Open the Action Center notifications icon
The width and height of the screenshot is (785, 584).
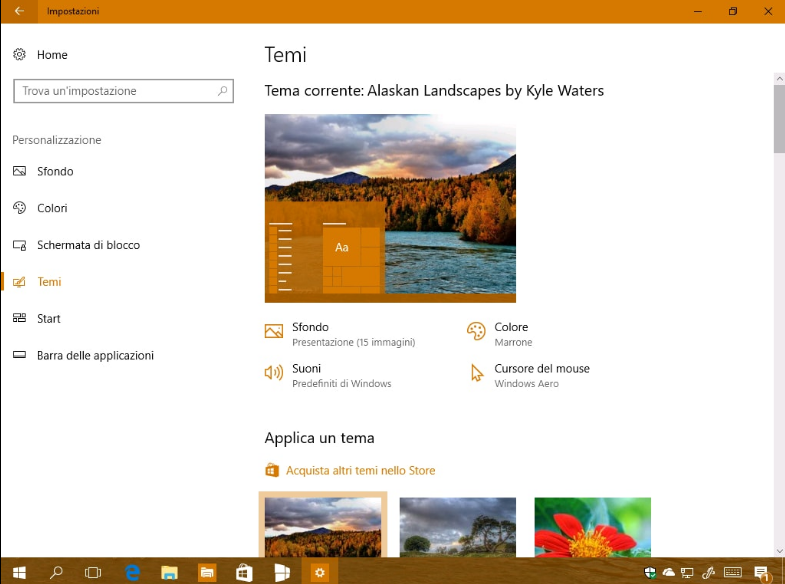(761, 572)
